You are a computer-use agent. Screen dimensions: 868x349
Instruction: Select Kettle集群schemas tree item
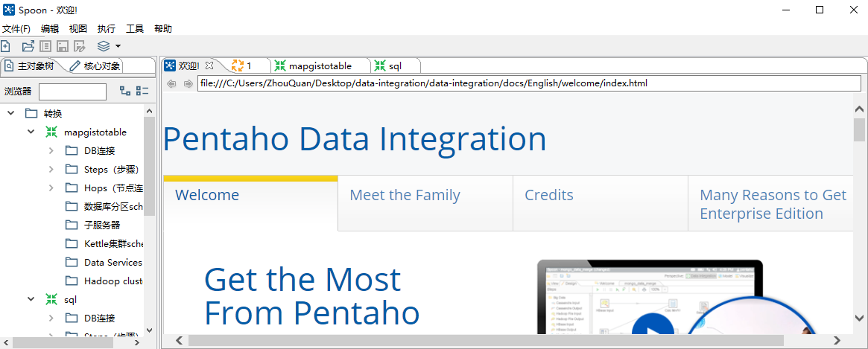pyautogui.click(x=113, y=243)
